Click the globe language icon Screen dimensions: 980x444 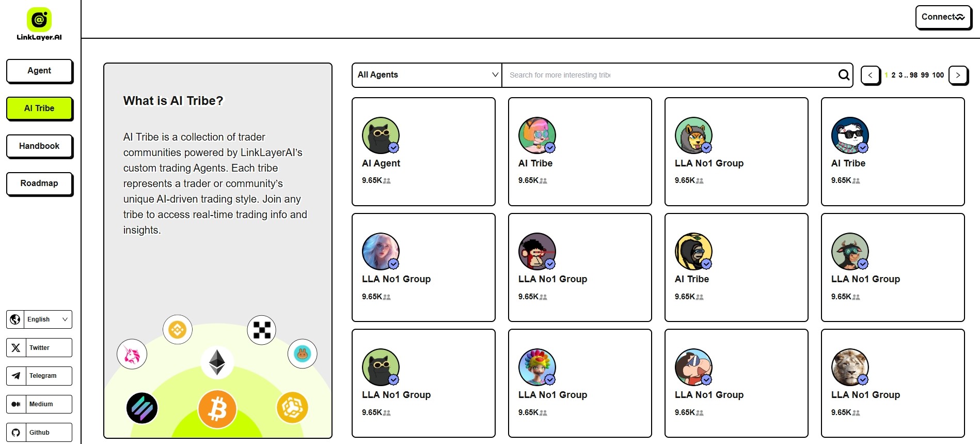[15, 319]
